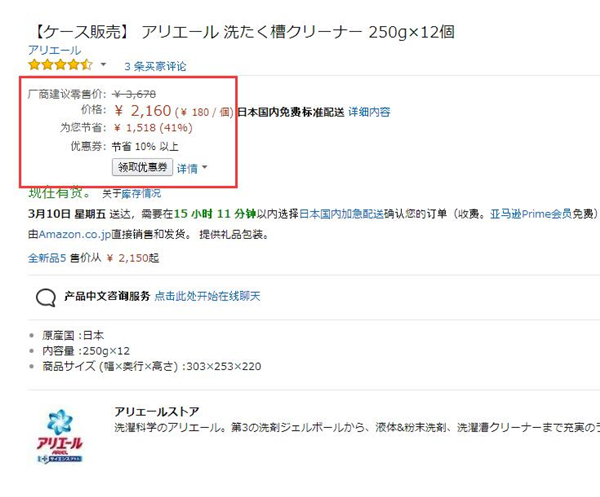Screen dimensions: 600x497
Task: Click the 领取优惠券 coupon button
Action: pos(142,167)
